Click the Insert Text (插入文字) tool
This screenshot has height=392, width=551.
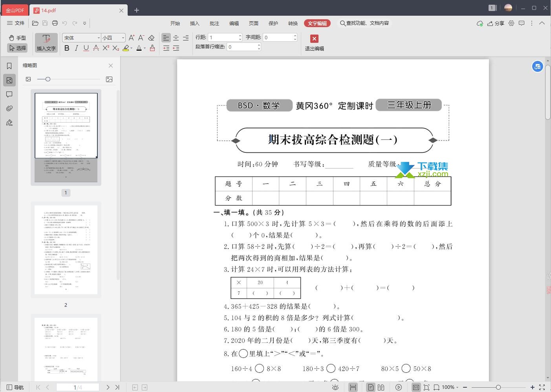46,43
